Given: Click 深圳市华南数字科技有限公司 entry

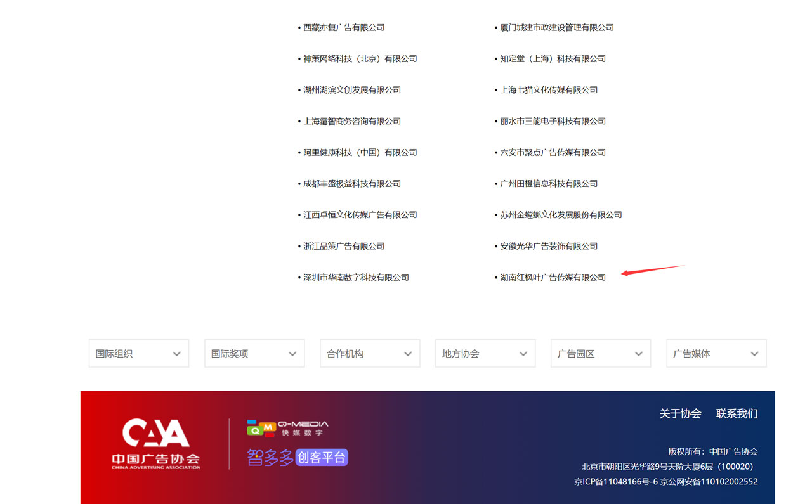Looking at the screenshot, I should pyautogui.click(x=356, y=277).
